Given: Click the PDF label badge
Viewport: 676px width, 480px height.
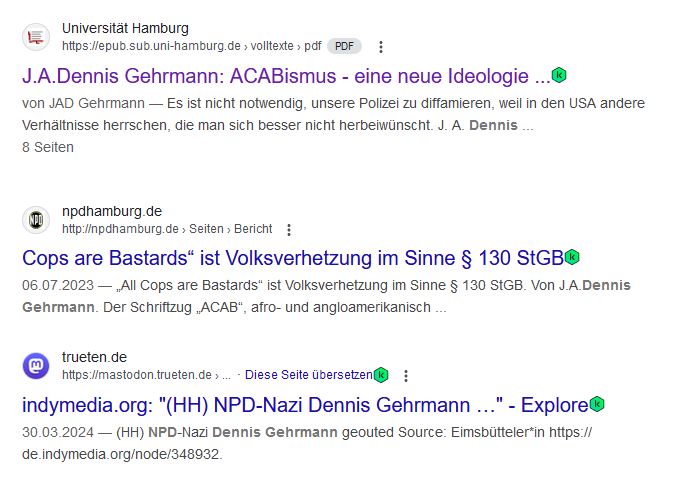Looking at the screenshot, I should point(344,46).
